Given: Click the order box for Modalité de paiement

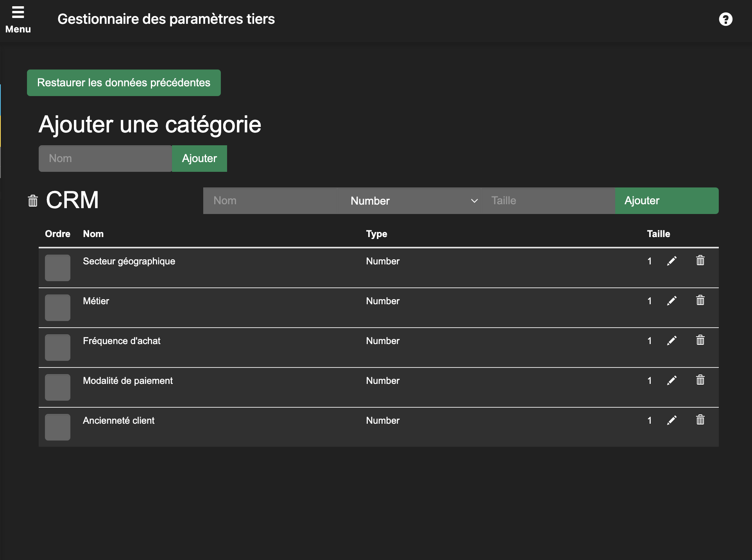Looking at the screenshot, I should [x=57, y=387].
